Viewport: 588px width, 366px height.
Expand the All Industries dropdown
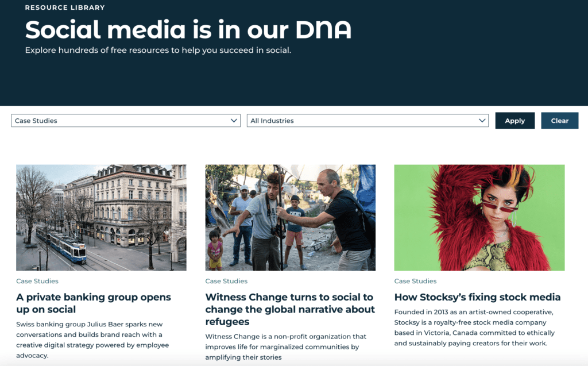367,121
